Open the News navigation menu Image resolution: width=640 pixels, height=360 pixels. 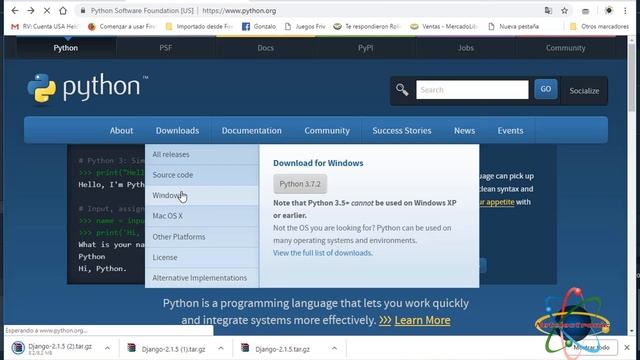click(464, 131)
